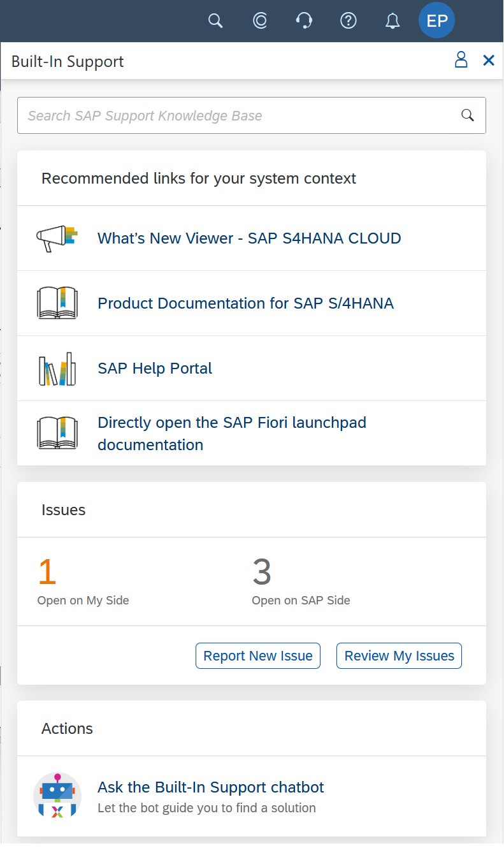Select the Open on SAP Side label
Viewport: 504px width, 862px height.
pos(301,601)
